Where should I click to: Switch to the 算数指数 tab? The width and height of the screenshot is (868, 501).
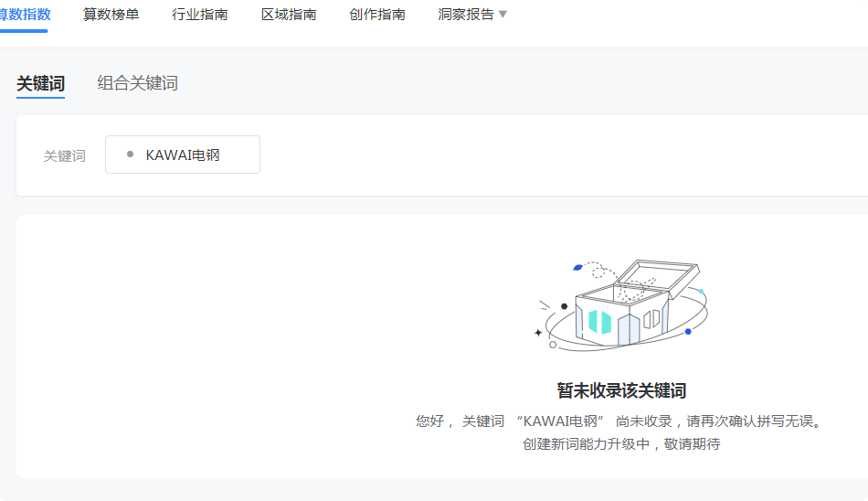[x=24, y=15]
